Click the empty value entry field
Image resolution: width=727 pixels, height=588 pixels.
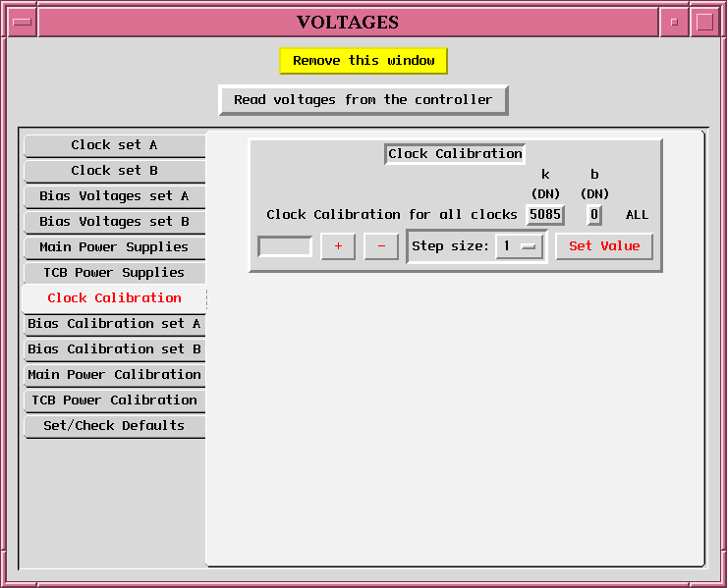click(285, 246)
